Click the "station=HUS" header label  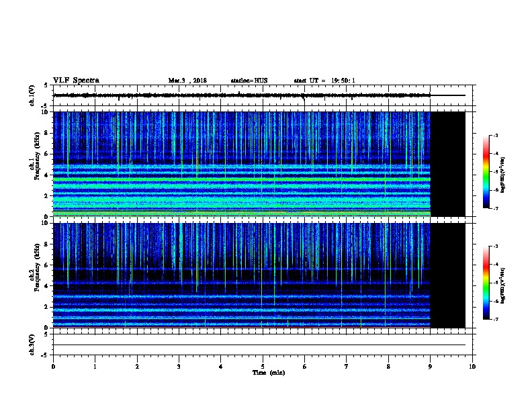(x=249, y=81)
